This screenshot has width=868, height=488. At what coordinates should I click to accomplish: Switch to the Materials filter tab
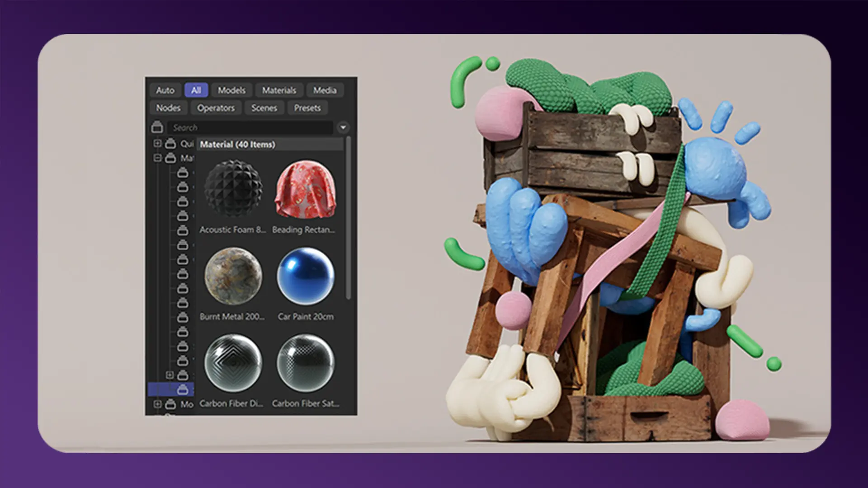[x=279, y=90]
